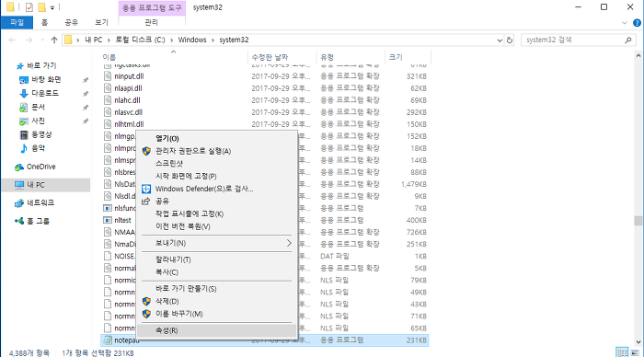This screenshot has width=644, height=357.
Task: Open the Explorer help icon
Action: pos(637,23)
